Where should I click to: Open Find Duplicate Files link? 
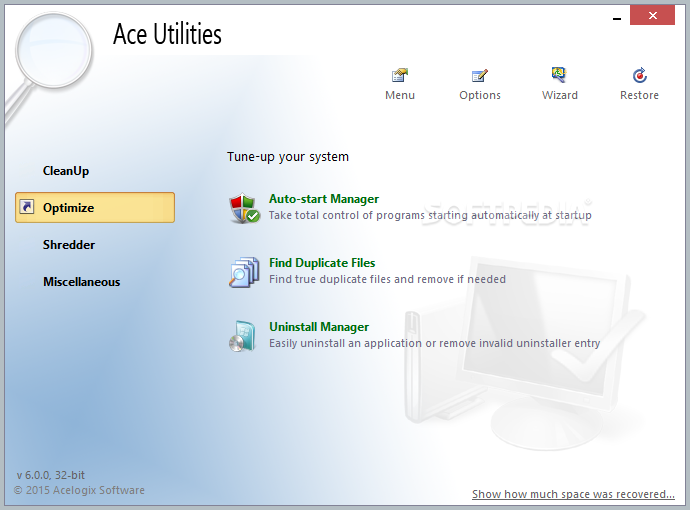click(322, 263)
